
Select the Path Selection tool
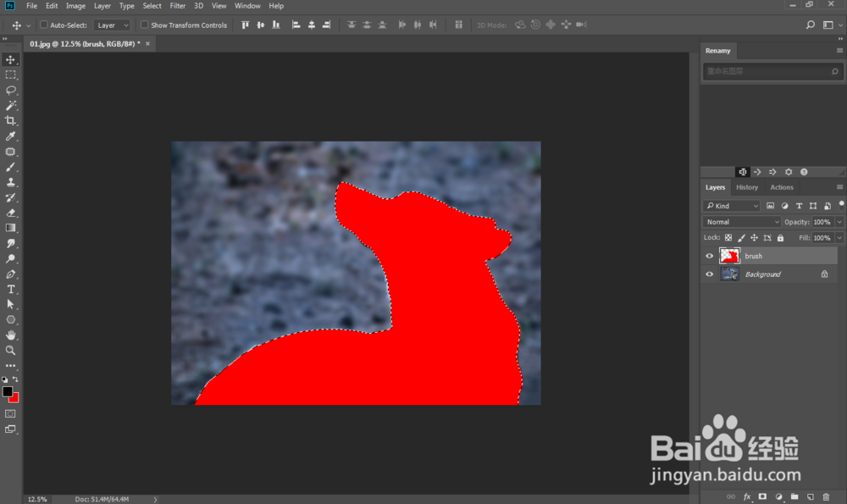10,305
